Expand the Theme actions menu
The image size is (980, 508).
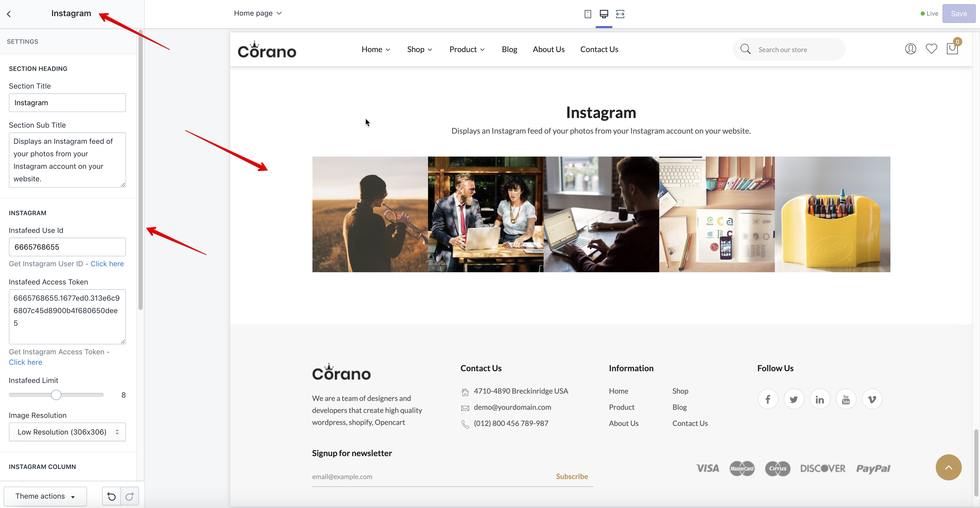click(x=45, y=496)
